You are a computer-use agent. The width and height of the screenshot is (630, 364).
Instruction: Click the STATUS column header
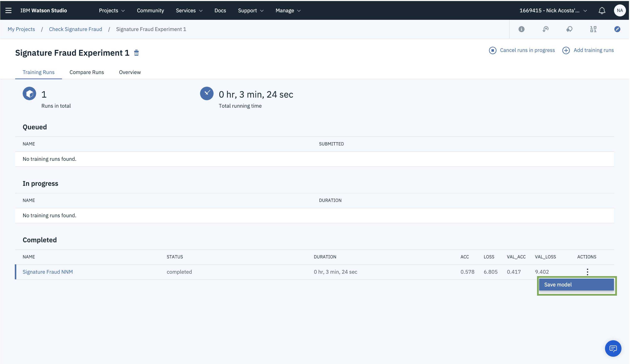(x=175, y=257)
